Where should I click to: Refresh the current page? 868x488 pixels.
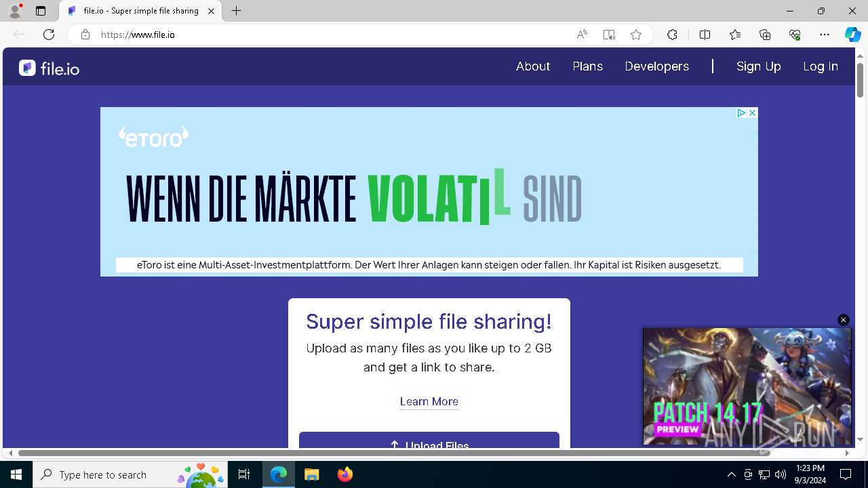(49, 35)
